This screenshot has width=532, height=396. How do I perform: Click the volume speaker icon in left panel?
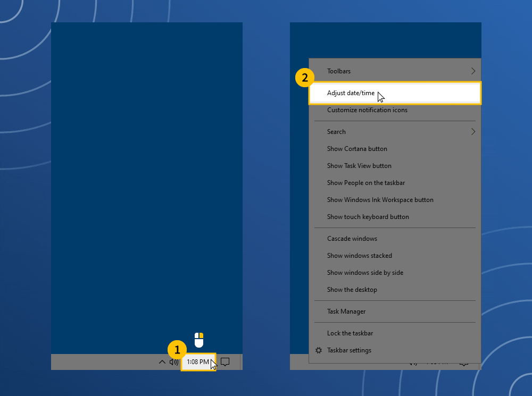(174, 362)
